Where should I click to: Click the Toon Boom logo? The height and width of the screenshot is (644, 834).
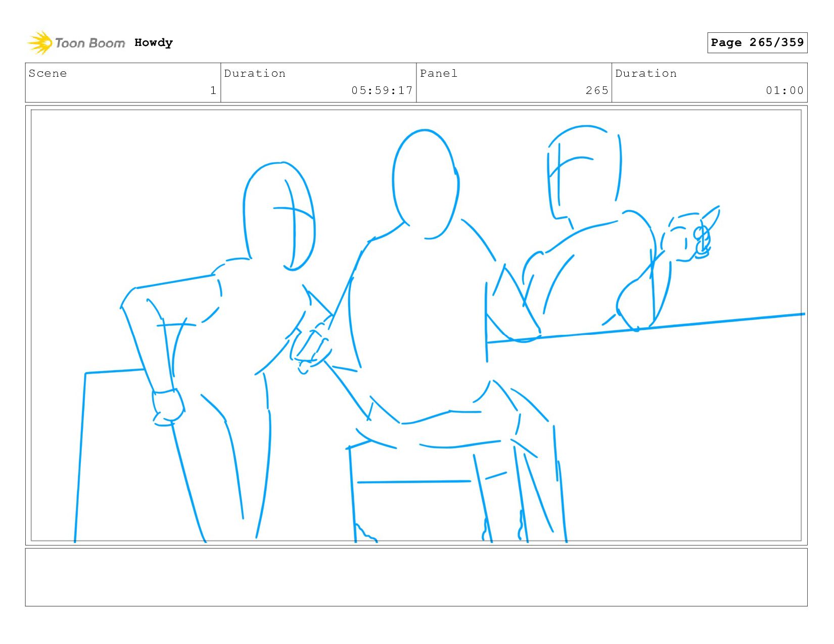point(76,43)
